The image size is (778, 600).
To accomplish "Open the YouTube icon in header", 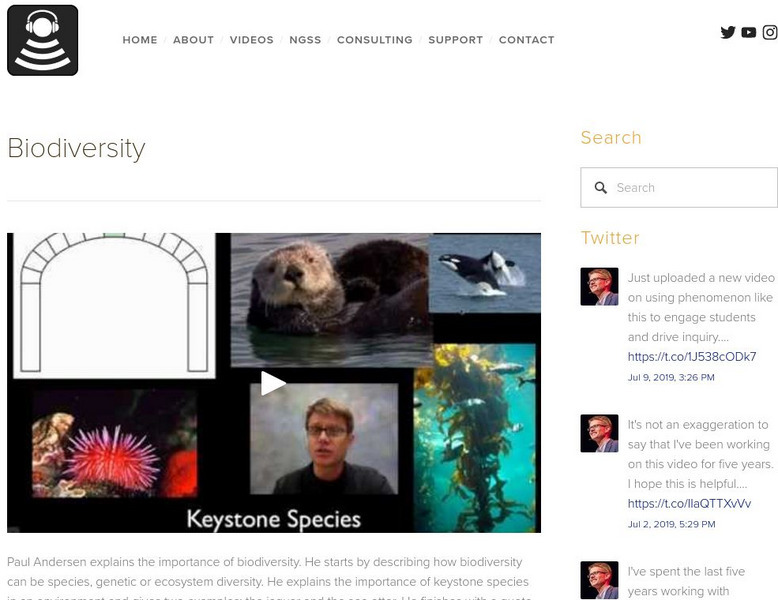I will point(748,32).
